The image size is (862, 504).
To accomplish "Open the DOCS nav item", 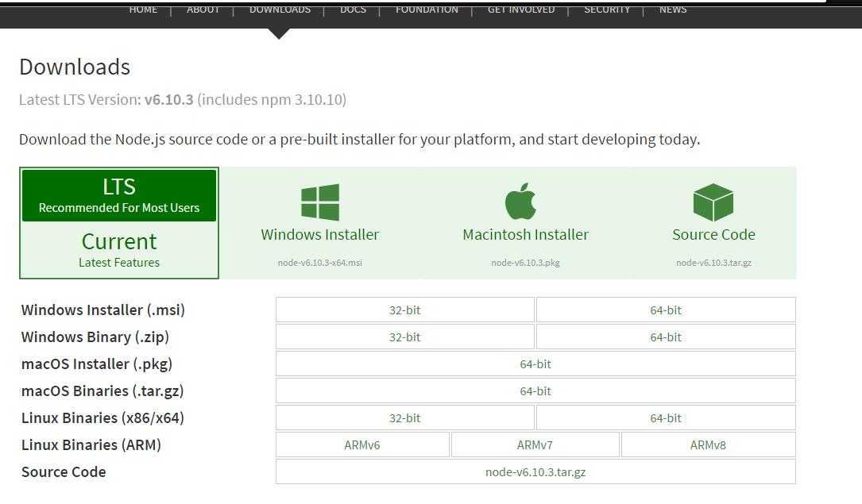I will 353,10.
